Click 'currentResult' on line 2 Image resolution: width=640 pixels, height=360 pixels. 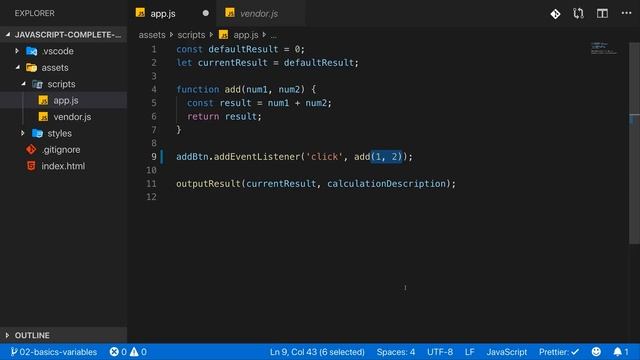click(232, 63)
